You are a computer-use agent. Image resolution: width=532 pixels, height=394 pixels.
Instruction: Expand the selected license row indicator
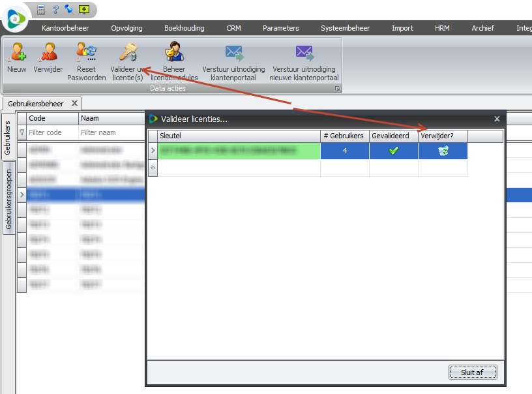click(153, 151)
